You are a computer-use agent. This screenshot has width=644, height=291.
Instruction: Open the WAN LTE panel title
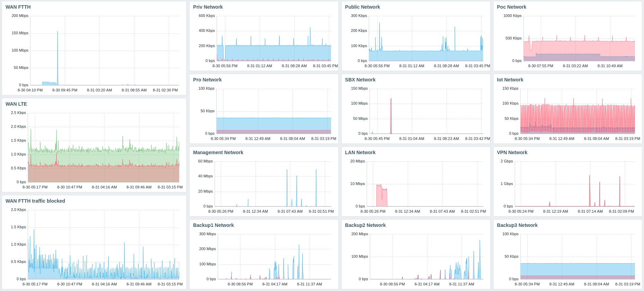coord(16,104)
